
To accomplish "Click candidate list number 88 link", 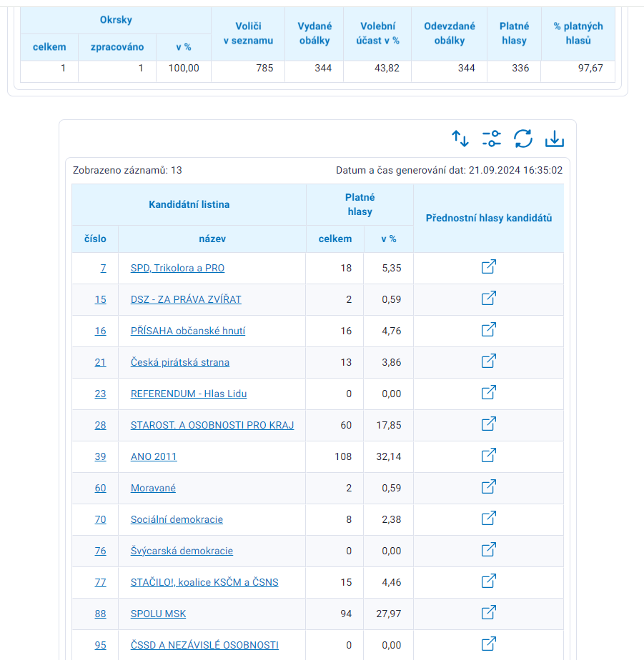I will 100,614.
